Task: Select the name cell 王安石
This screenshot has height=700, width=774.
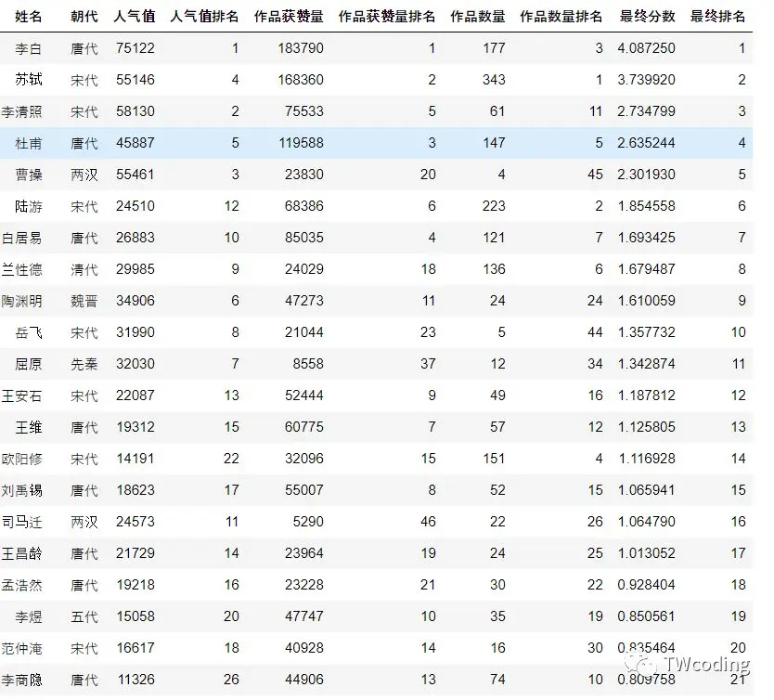Action: 21,395
